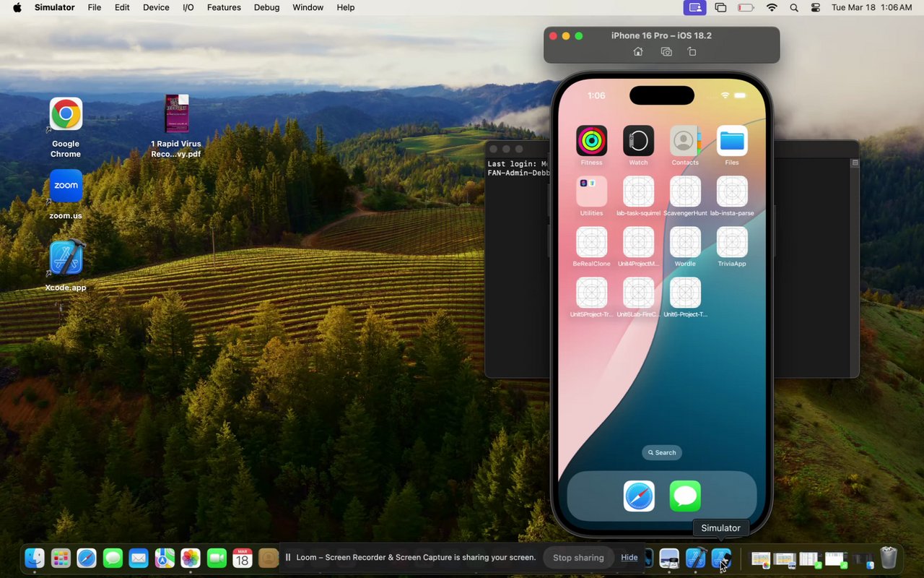Open Spotlight search from the menu bar
This screenshot has width=924, height=578.
pos(794,7)
